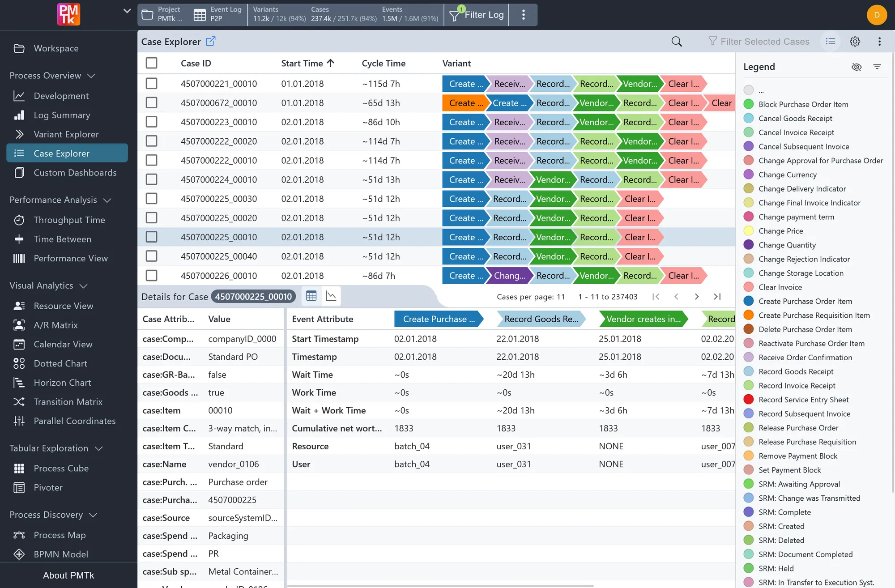Check the select-all cases checkbox
The height and width of the screenshot is (588, 895).
[151, 63]
